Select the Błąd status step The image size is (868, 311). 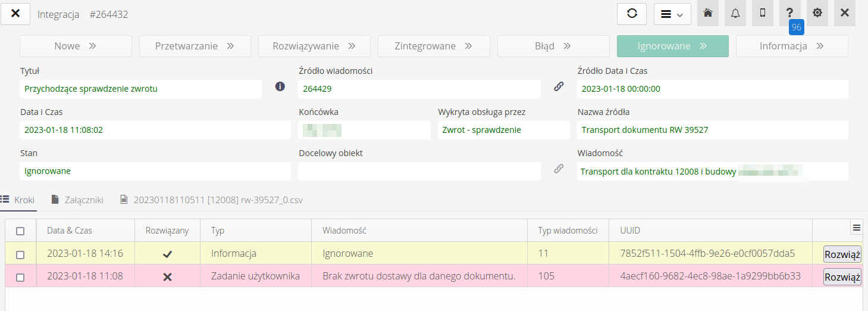(553, 46)
